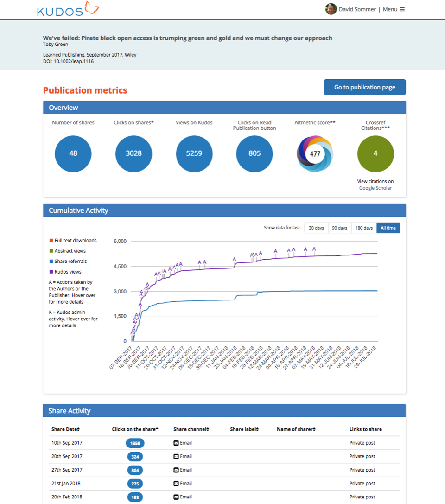Select the 30 days data range
The image size is (445, 504).
(316, 228)
